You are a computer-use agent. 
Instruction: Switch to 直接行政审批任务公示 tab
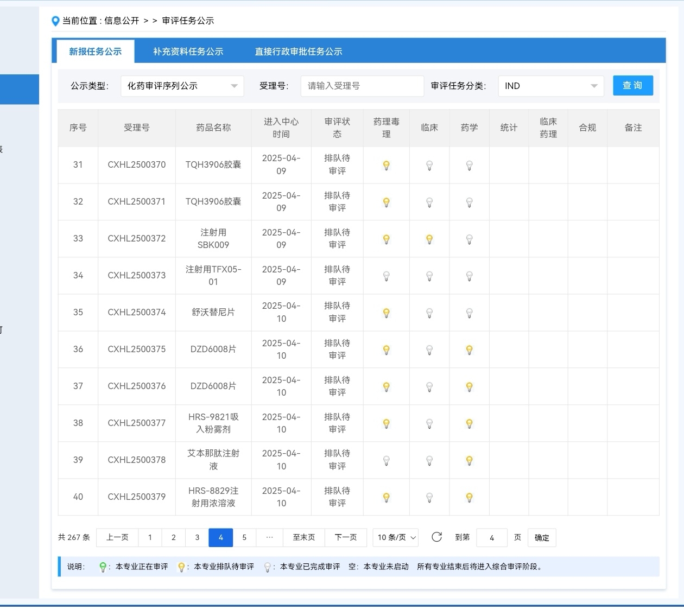pos(299,52)
